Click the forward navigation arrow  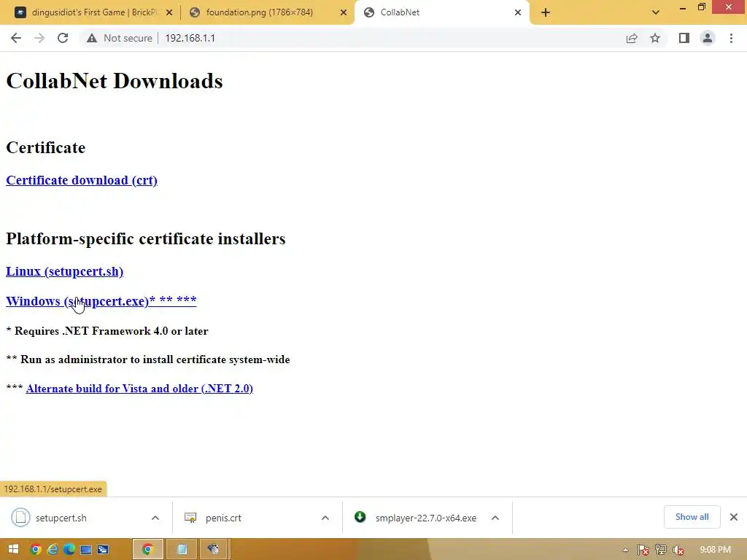coord(39,38)
